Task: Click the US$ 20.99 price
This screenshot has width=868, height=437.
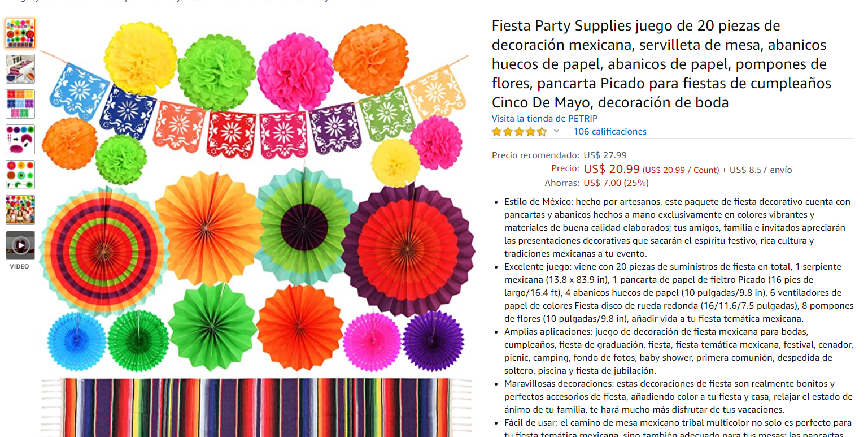Action: tap(612, 169)
